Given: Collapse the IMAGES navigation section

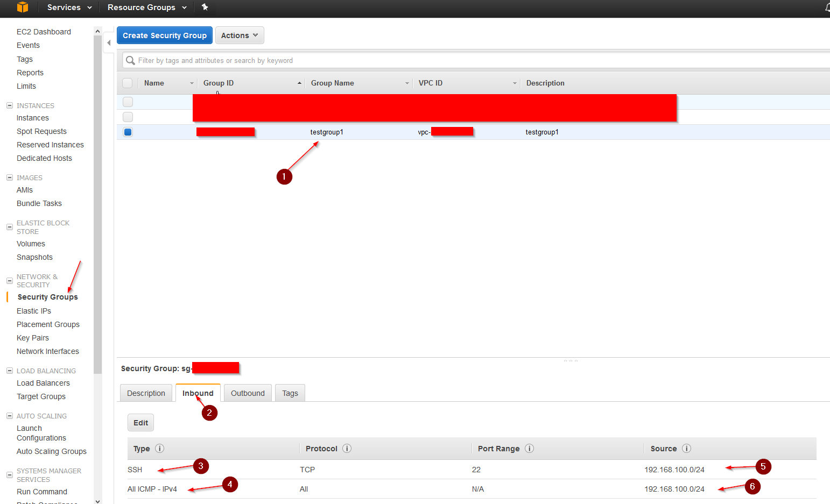Looking at the screenshot, I should (x=10, y=178).
